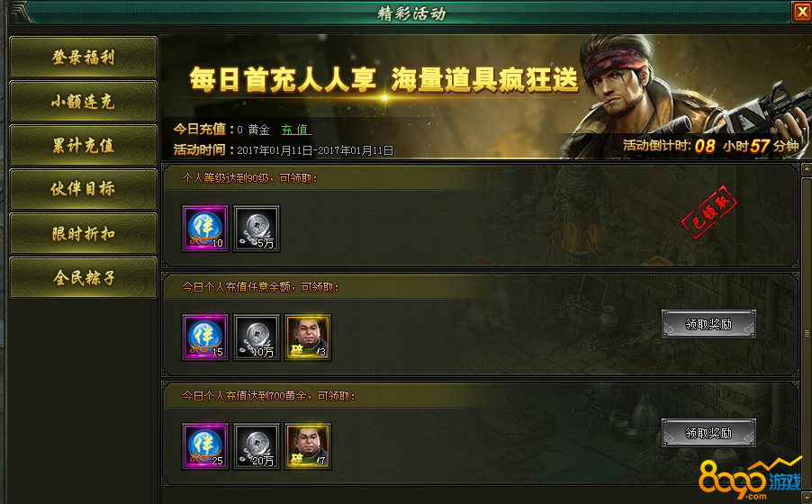Screen dimensions: 812x504
Task: Open the 全民粽子 tab
Action: click(x=83, y=277)
